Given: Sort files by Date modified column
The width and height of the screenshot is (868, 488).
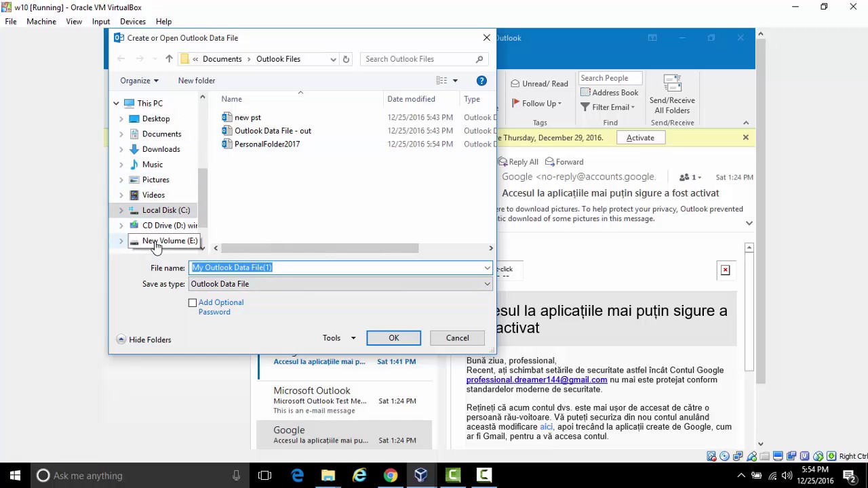Looking at the screenshot, I should click(412, 99).
